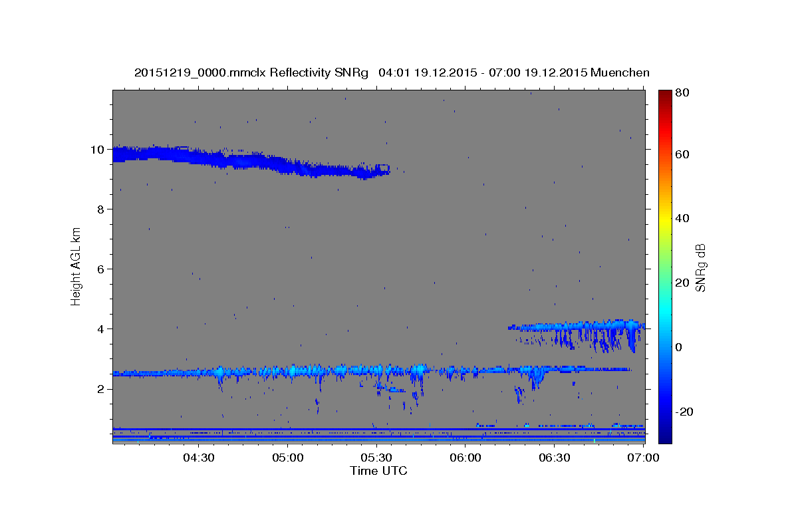The height and width of the screenshot is (532, 798).
Task: Click the dark red top of the colorbar
Action: click(664, 95)
